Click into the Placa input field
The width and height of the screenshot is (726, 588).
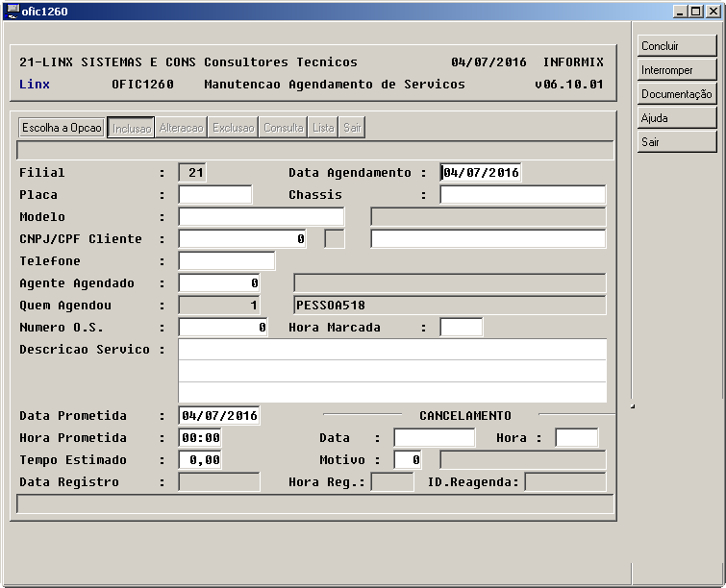(215, 195)
